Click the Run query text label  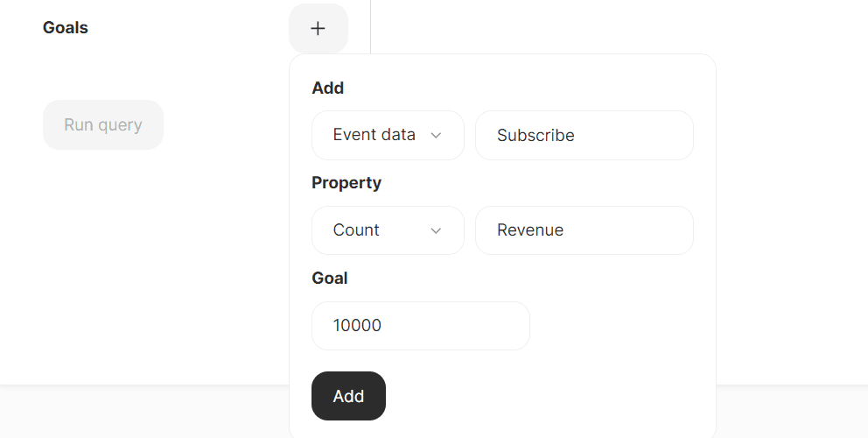(x=103, y=124)
